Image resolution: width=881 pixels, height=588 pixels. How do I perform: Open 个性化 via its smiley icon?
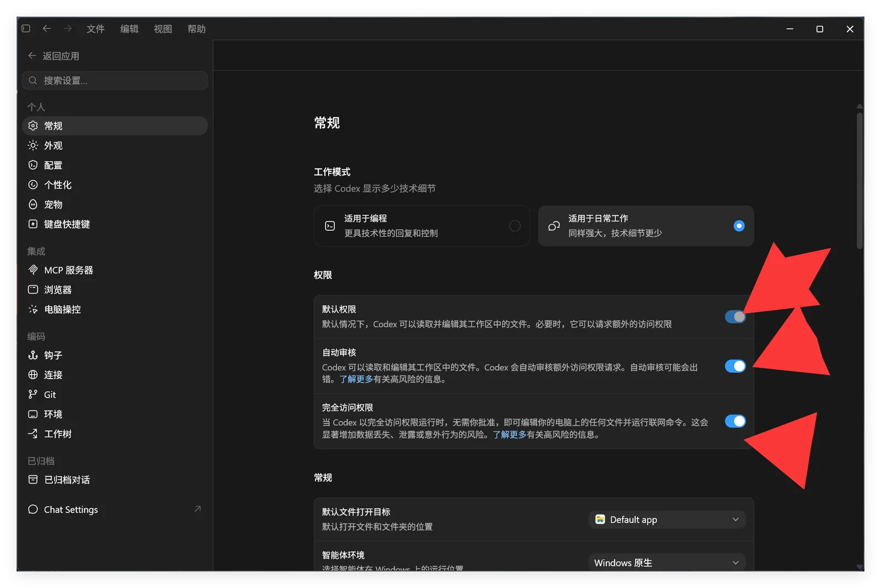click(x=33, y=185)
